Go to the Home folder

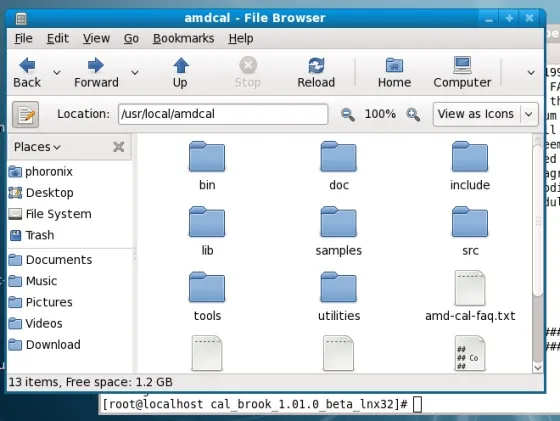pyautogui.click(x=394, y=73)
